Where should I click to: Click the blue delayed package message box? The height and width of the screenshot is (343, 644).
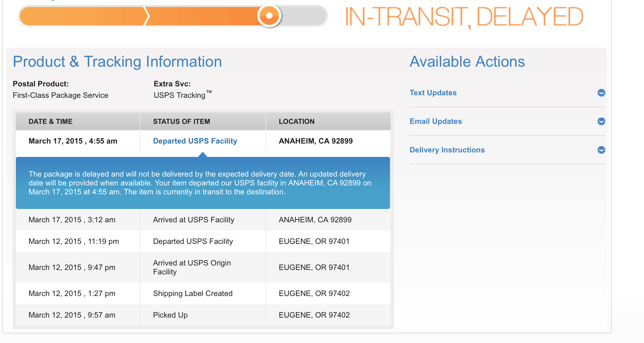203,183
